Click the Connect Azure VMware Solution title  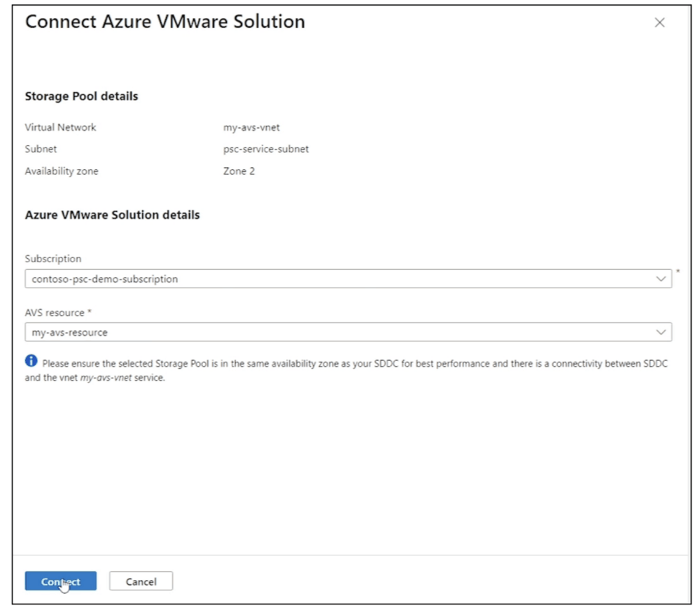pyautogui.click(x=164, y=22)
